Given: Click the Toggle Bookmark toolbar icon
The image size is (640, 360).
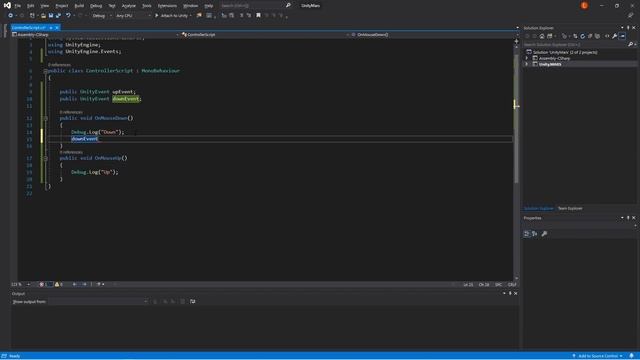Looking at the screenshot, I should [x=258, y=16].
